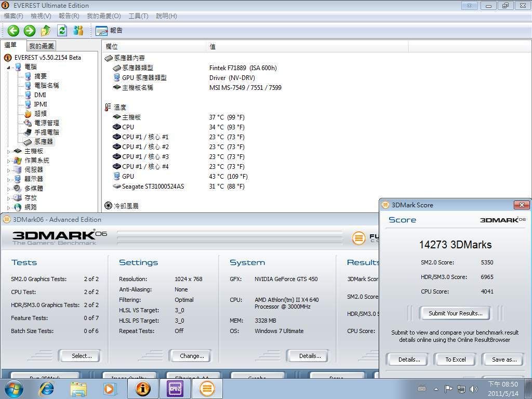Viewport: 532px width, 399px height.
Task: Select EVEREST v5.50.2154 Beta root node
Action: point(47,58)
